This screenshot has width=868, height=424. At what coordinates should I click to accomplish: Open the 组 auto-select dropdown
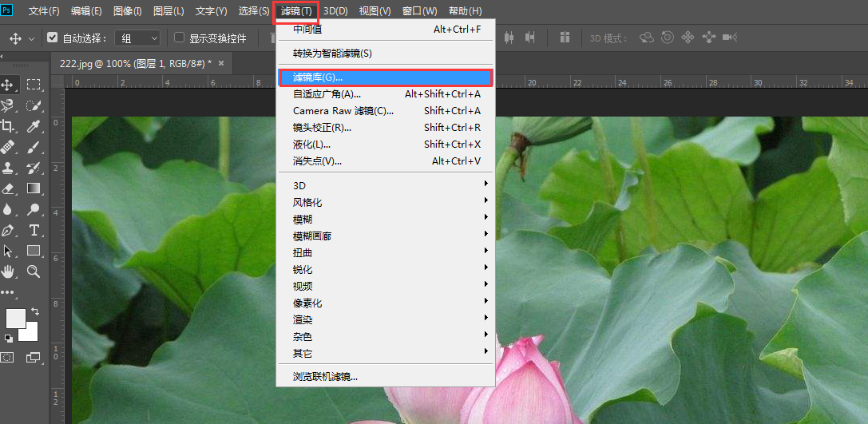tap(137, 38)
